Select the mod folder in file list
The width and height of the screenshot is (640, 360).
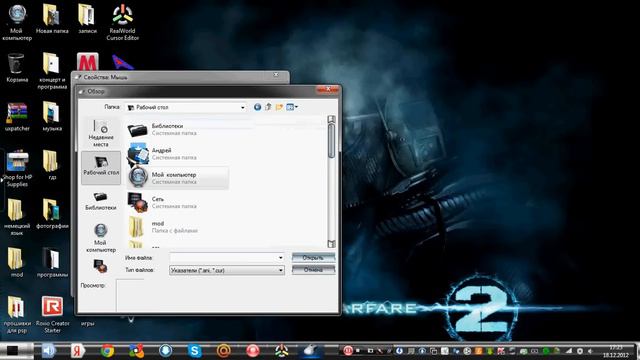pyautogui.click(x=178, y=227)
